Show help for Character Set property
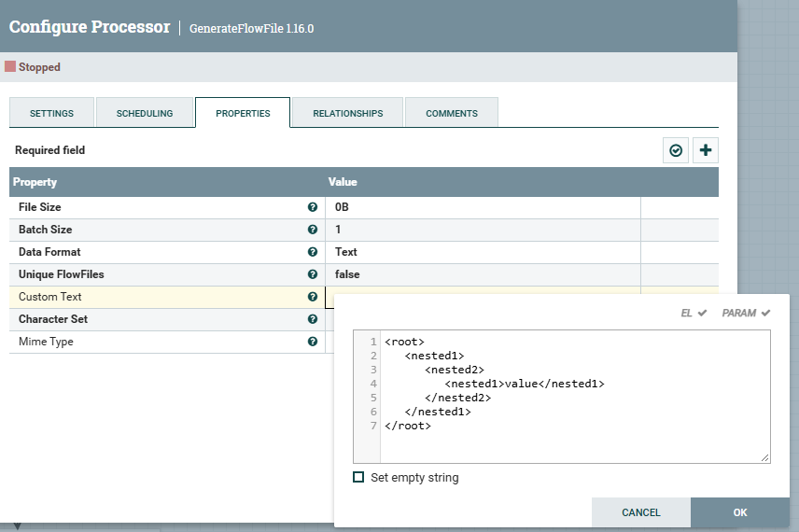 click(313, 319)
